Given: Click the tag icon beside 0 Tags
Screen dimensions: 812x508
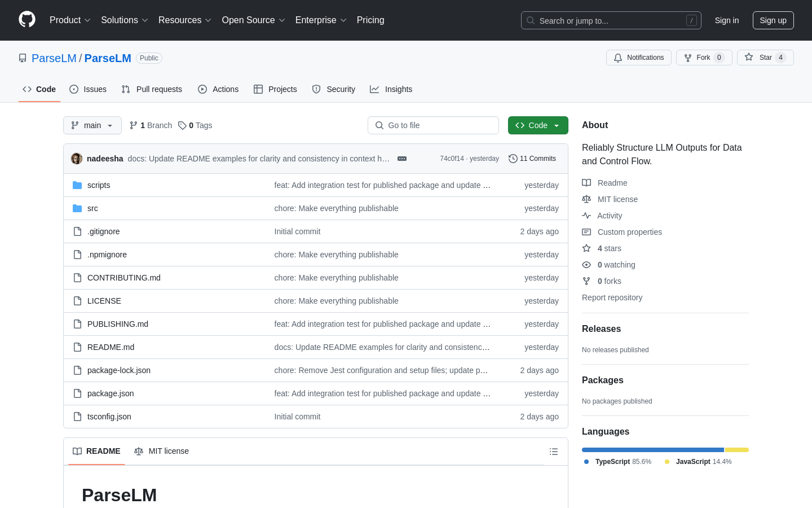Looking at the screenshot, I should pos(182,125).
